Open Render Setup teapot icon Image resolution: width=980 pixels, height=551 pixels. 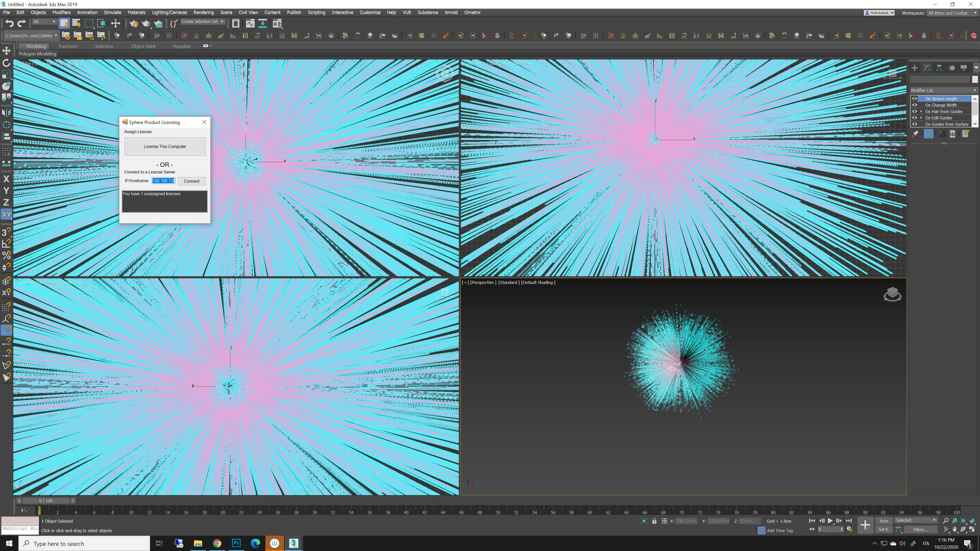click(x=133, y=23)
